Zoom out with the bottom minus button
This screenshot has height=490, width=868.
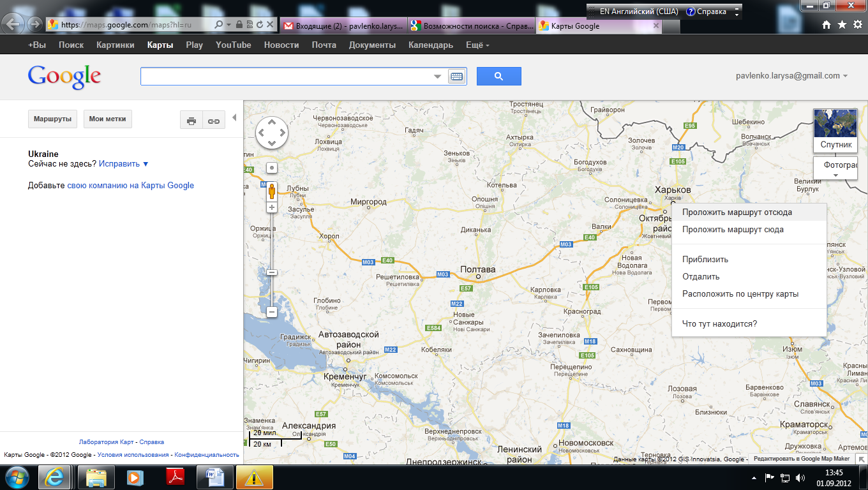[x=272, y=312]
